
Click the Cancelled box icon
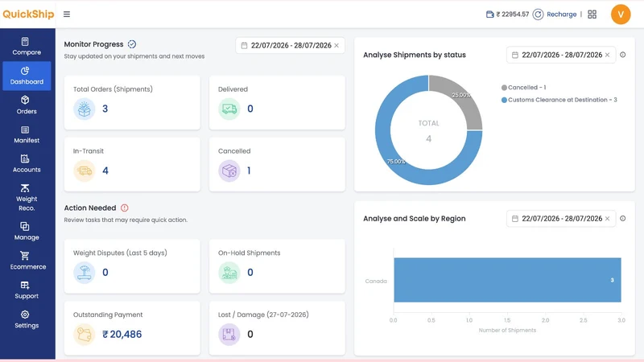(229, 171)
